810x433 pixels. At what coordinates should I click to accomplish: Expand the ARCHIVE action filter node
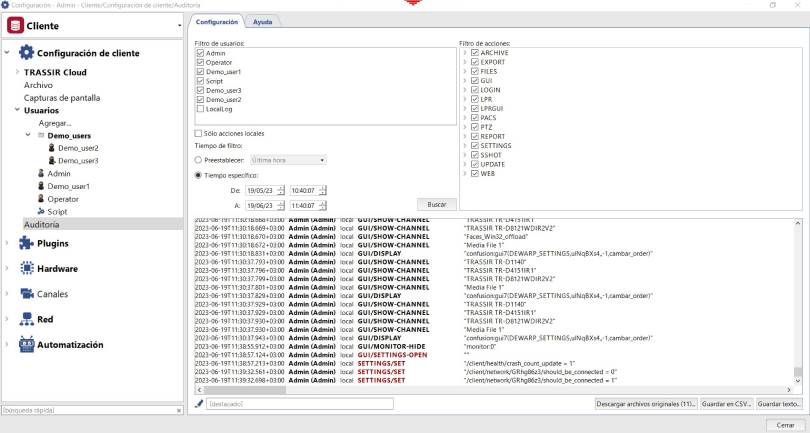[464, 52]
